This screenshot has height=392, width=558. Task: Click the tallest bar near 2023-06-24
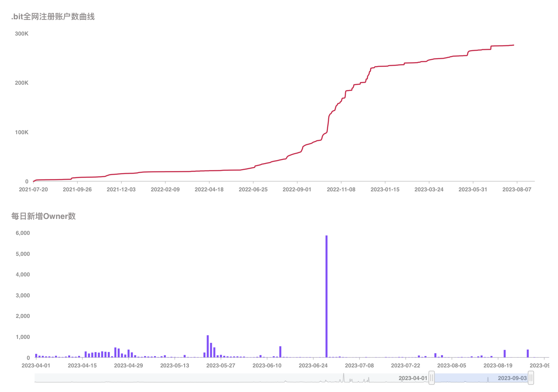327,296
